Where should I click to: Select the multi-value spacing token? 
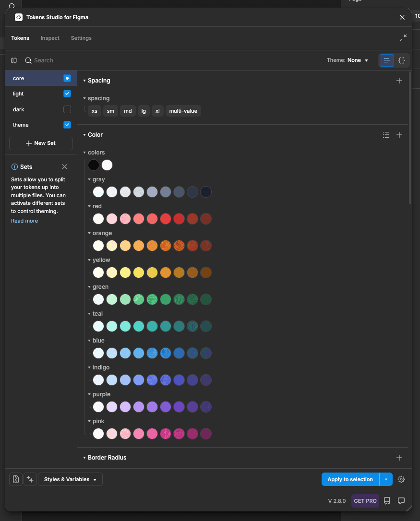(183, 111)
